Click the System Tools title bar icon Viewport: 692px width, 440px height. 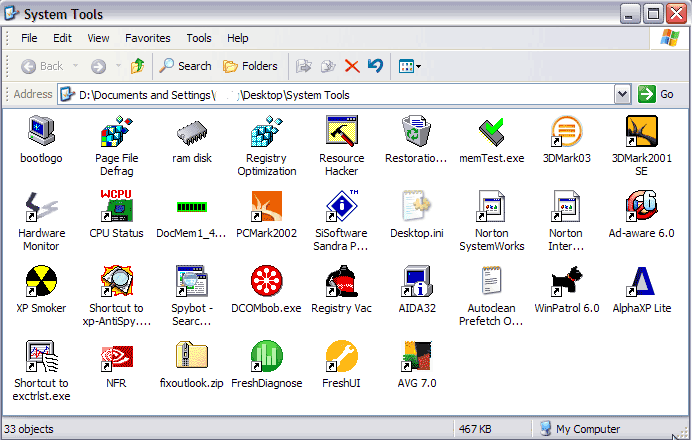tap(11, 13)
